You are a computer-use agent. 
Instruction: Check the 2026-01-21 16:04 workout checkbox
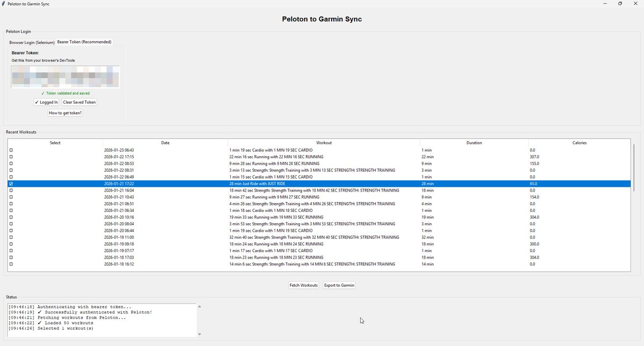tap(11, 190)
